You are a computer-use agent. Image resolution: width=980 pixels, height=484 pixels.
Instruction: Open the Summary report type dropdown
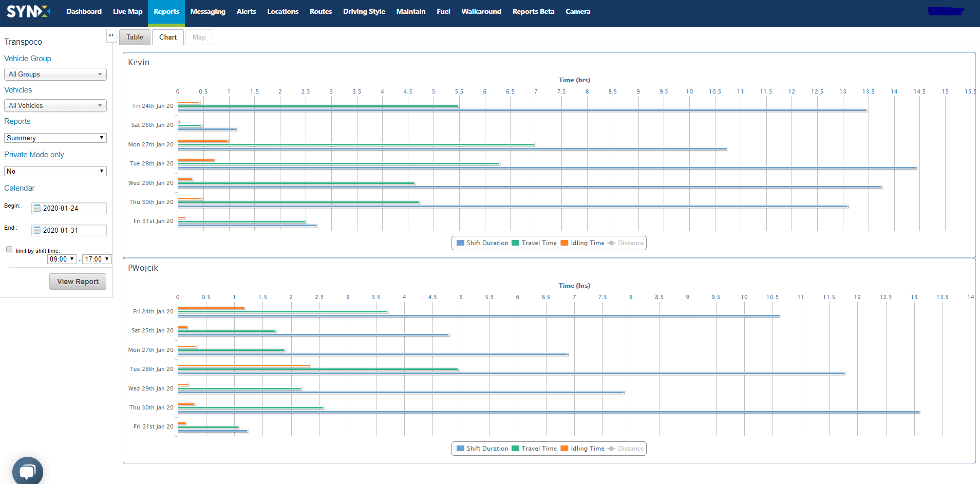click(x=55, y=138)
